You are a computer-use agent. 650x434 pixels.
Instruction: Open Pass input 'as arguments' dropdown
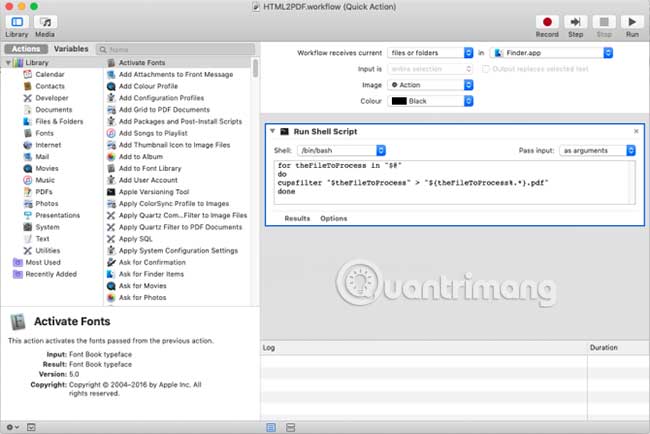point(597,150)
